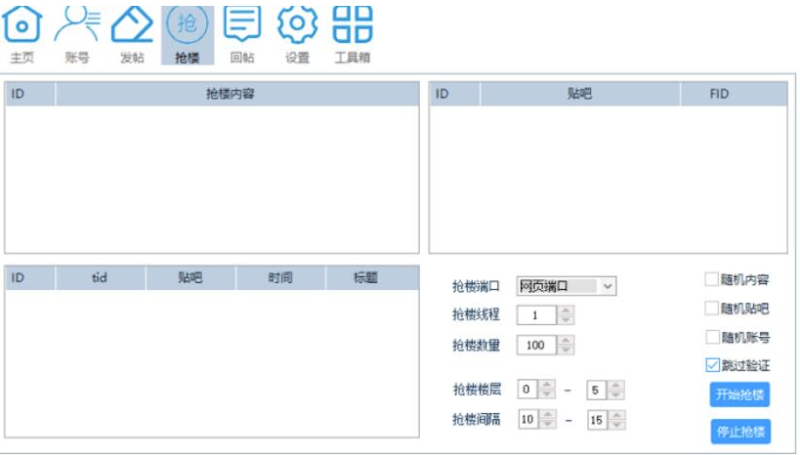Screen dimensions: 800x455
Task: Click the 抢楼内容 column header
Action: pos(236,94)
